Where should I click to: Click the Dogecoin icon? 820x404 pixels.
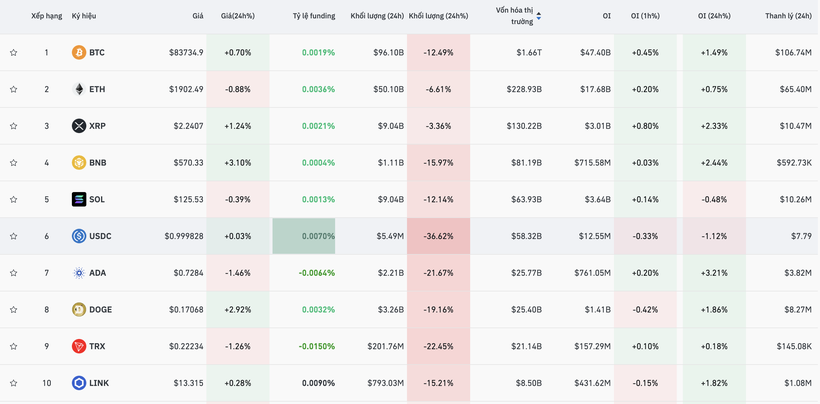click(79, 310)
